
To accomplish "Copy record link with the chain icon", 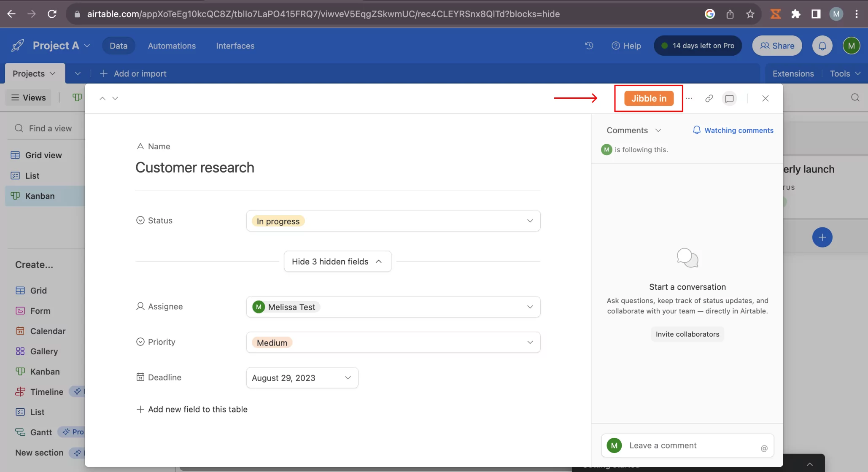I will [709, 98].
